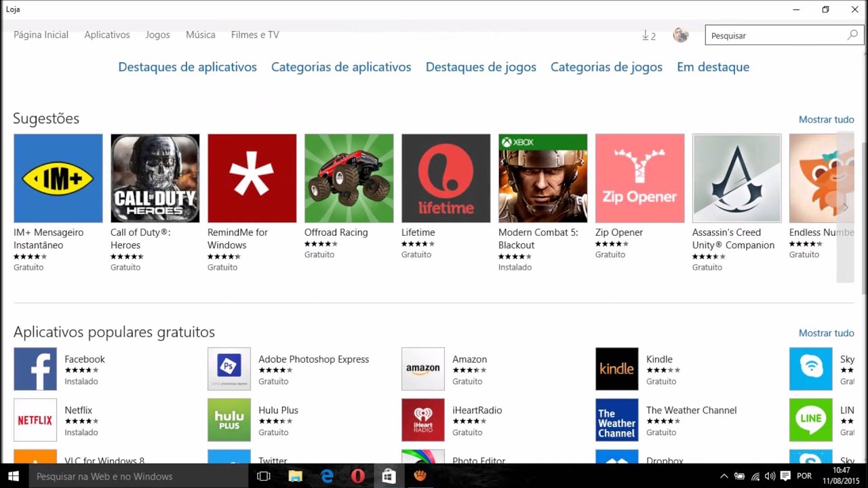Screen dimensions: 868x488
Task: Open Task View on the taskbar
Action: [264, 476]
